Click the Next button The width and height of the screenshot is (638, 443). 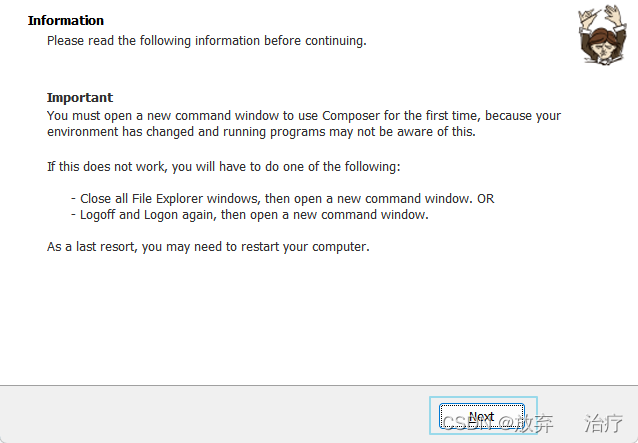coord(482,416)
